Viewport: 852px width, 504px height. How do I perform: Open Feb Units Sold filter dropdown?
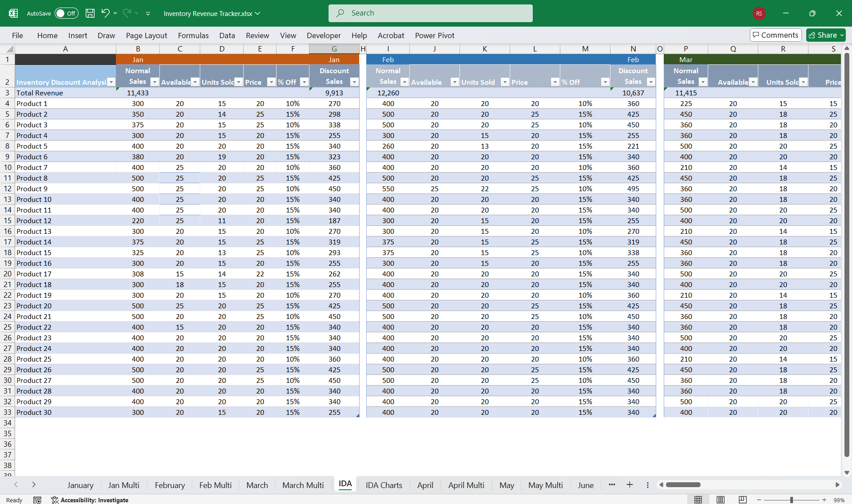coord(505,82)
